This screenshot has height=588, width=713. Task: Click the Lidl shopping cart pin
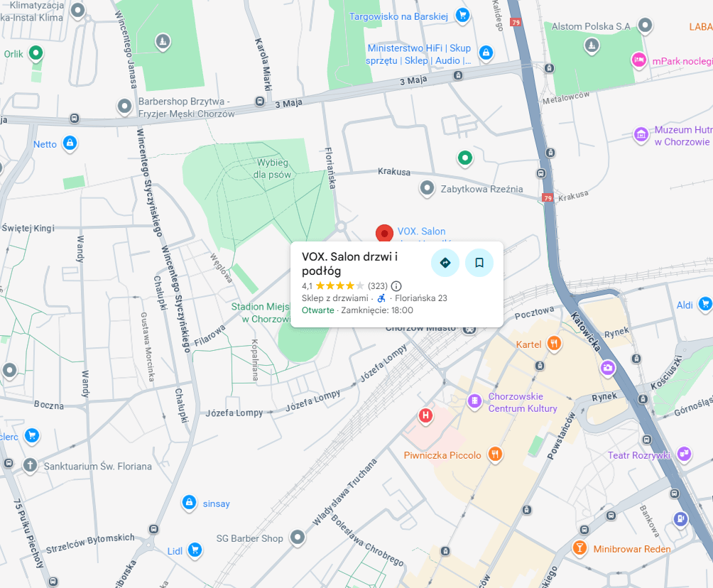(195, 550)
